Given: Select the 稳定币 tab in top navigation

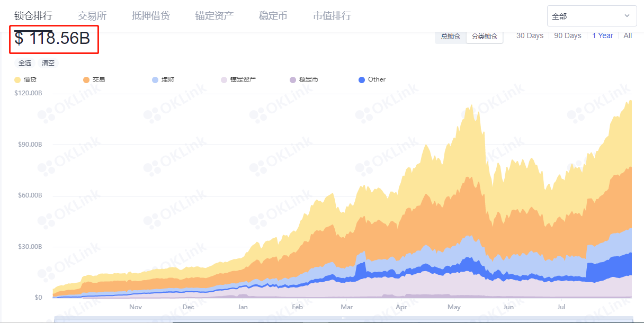Looking at the screenshot, I should click(x=273, y=16).
